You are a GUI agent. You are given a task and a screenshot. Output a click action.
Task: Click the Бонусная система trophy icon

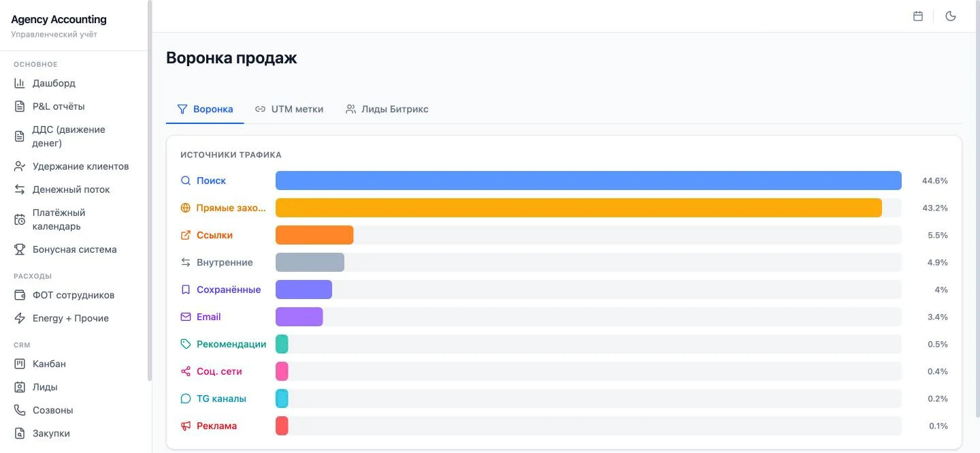[x=20, y=249]
